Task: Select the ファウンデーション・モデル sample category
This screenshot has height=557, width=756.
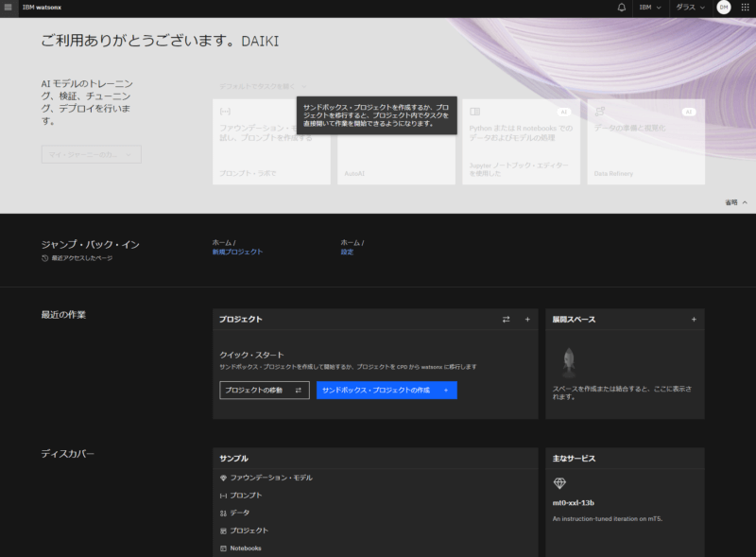Action: coord(266,478)
